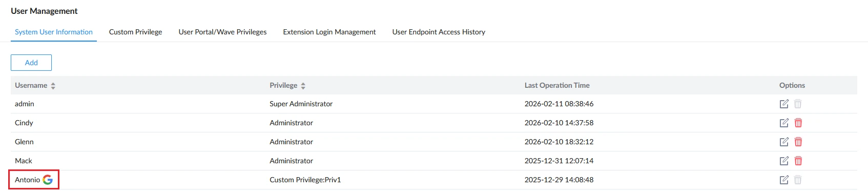Screen dimensions: 868x191
Task: Click Cindy's Administrator privilege cell
Action: pyautogui.click(x=292, y=123)
